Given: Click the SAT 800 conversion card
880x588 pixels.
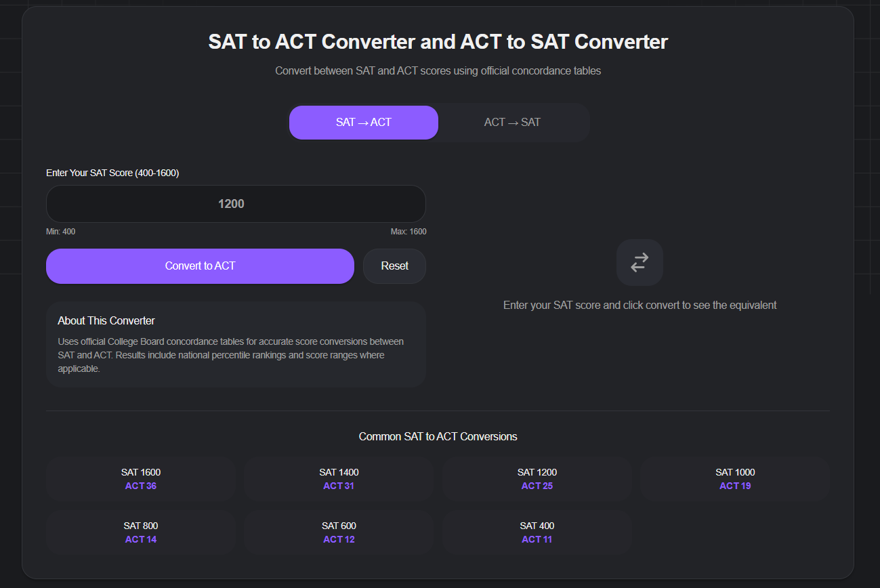Looking at the screenshot, I should click(141, 532).
